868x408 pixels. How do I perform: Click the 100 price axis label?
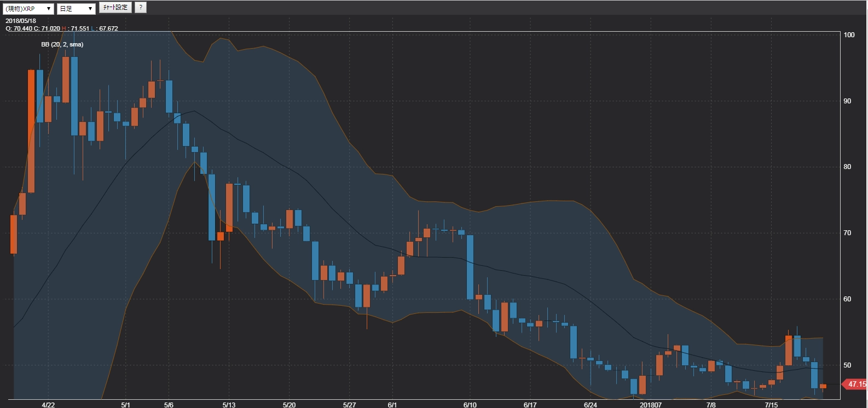point(849,35)
